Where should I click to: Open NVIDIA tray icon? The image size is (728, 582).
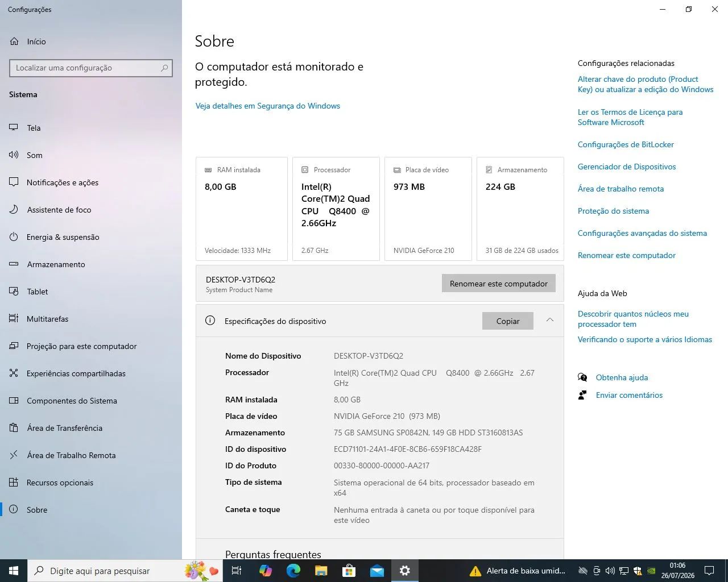(651, 571)
